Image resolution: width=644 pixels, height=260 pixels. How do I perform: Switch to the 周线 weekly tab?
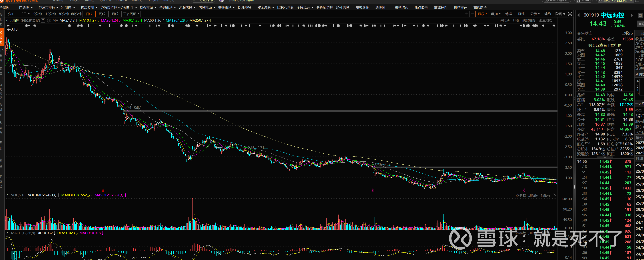(102, 14)
